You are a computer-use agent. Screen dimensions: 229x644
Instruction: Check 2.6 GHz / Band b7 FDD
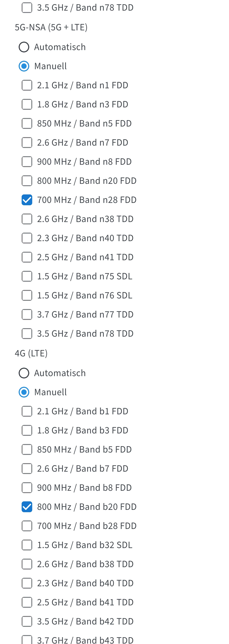[27, 468]
